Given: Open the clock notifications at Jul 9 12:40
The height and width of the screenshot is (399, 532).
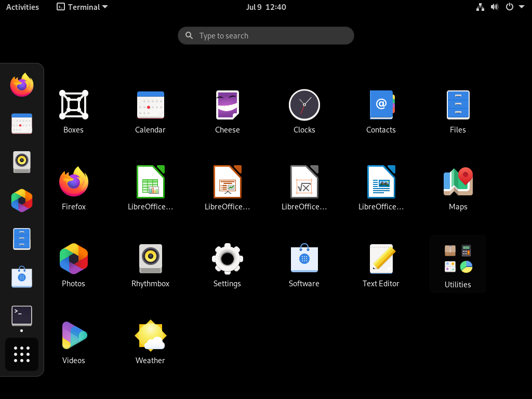Looking at the screenshot, I should coord(266,7).
